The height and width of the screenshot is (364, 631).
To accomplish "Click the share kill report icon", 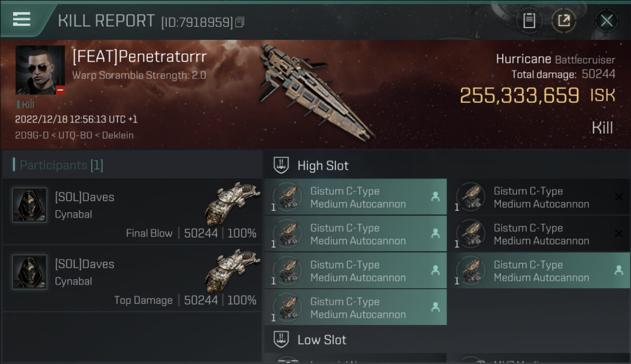I will coord(564,21).
